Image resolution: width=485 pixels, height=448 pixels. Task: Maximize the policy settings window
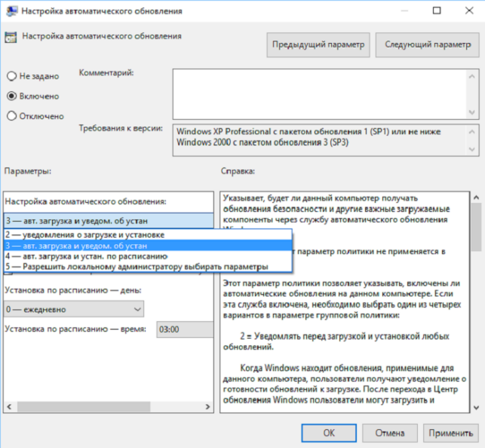[x=437, y=11]
